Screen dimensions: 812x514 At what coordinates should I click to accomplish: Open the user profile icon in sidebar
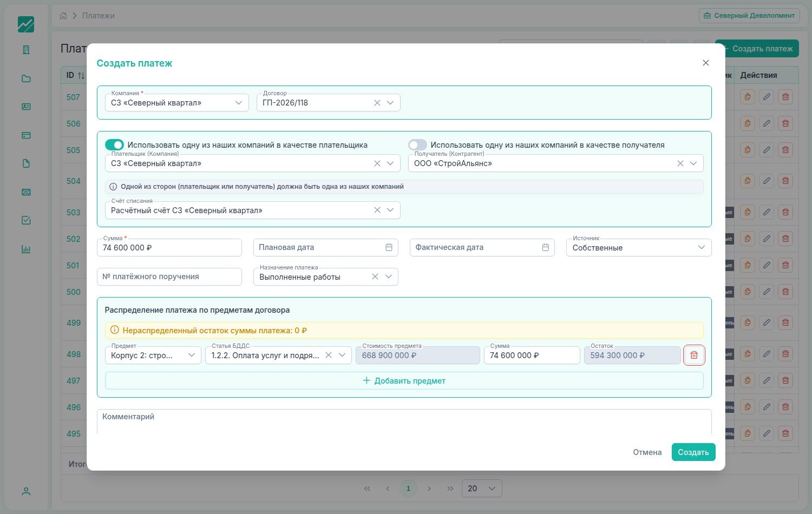point(26,491)
